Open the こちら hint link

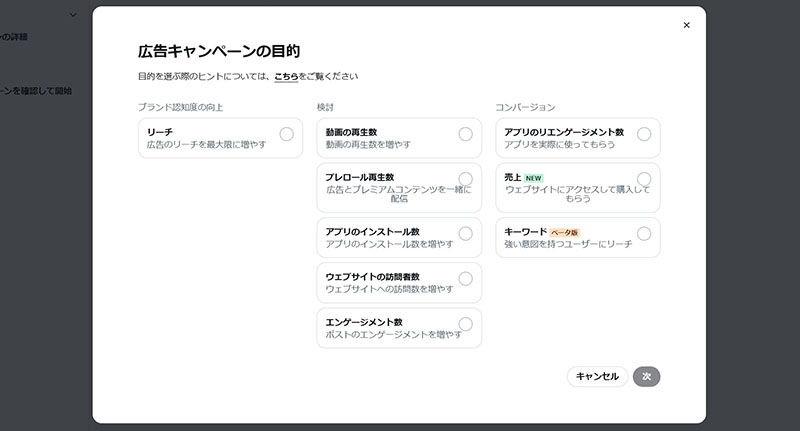(x=286, y=76)
